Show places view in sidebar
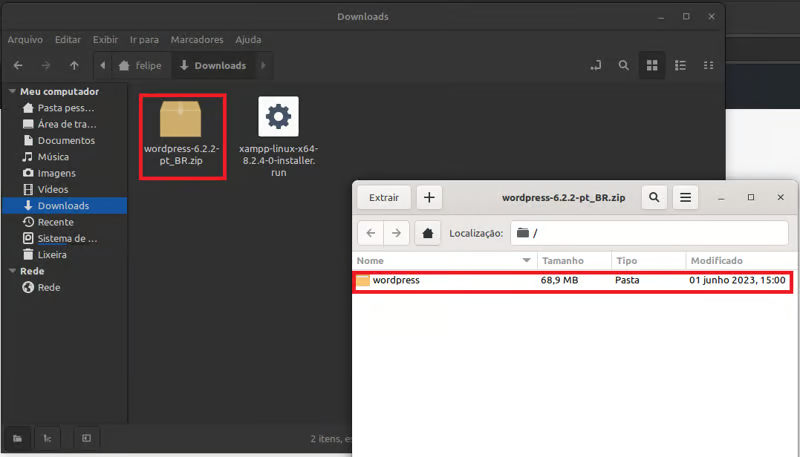The height and width of the screenshot is (457, 800). click(17, 438)
